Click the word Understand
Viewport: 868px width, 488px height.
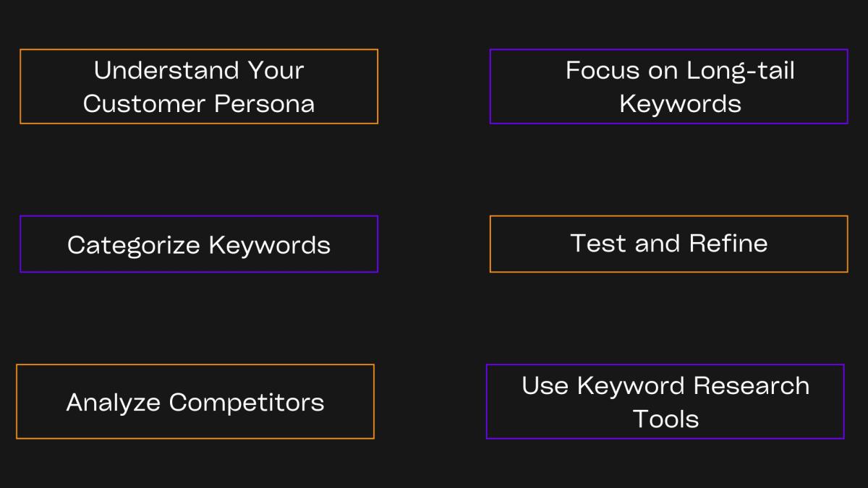167,70
